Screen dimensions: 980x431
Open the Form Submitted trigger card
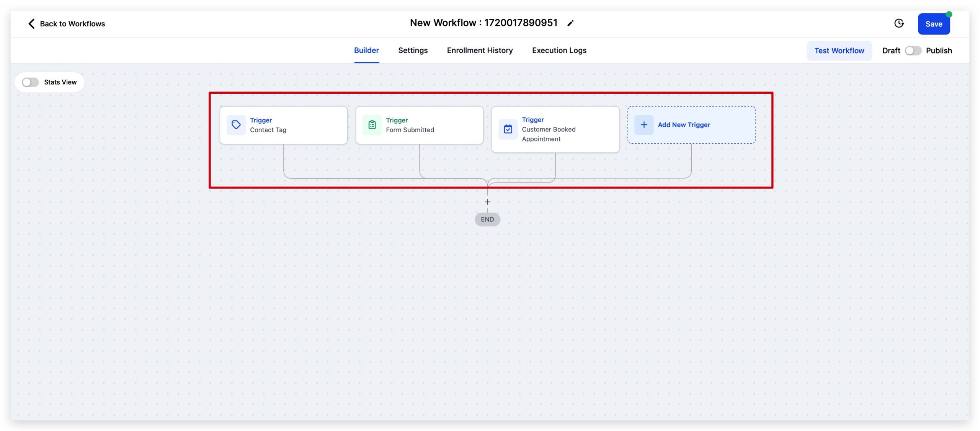[x=419, y=125]
